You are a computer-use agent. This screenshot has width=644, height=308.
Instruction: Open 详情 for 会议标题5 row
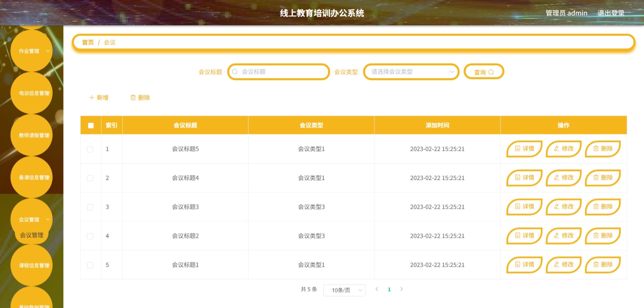pyautogui.click(x=524, y=149)
